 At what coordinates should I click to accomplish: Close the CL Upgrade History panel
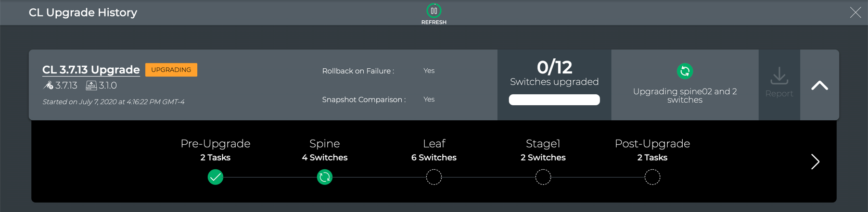(855, 13)
